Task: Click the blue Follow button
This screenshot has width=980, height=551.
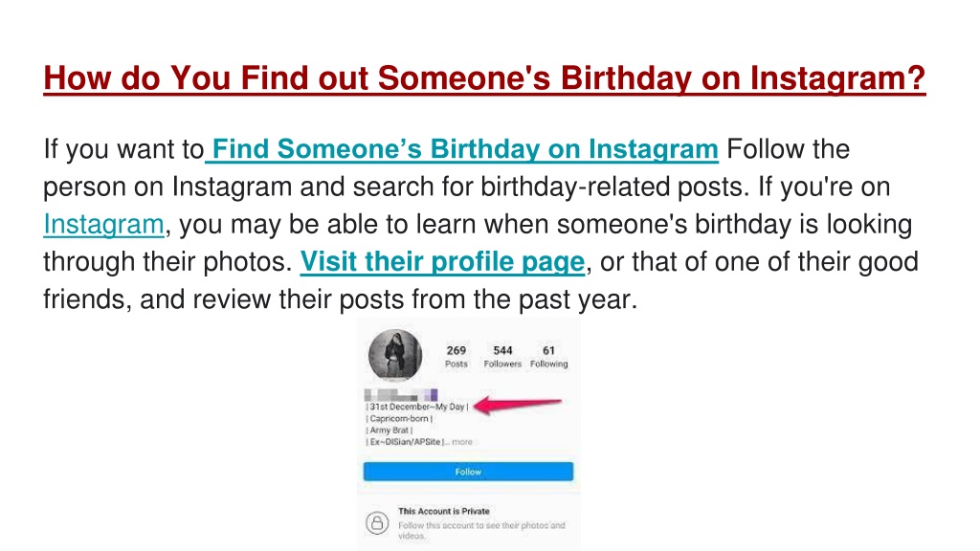Action: 468,472
